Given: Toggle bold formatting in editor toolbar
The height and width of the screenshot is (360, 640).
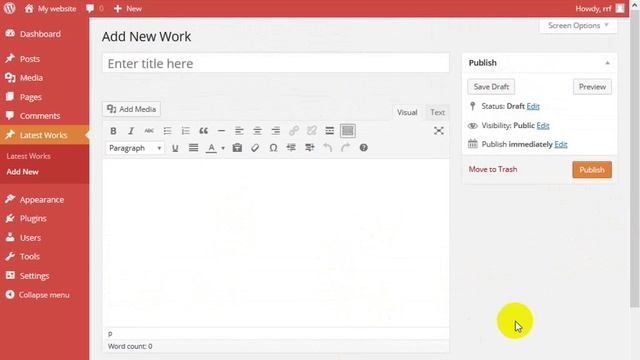Looking at the screenshot, I should [113, 131].
